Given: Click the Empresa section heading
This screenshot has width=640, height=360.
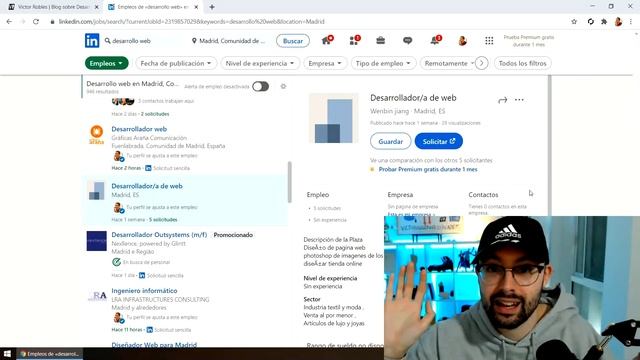Looking at the screenshot, I should tap(400, 195).
